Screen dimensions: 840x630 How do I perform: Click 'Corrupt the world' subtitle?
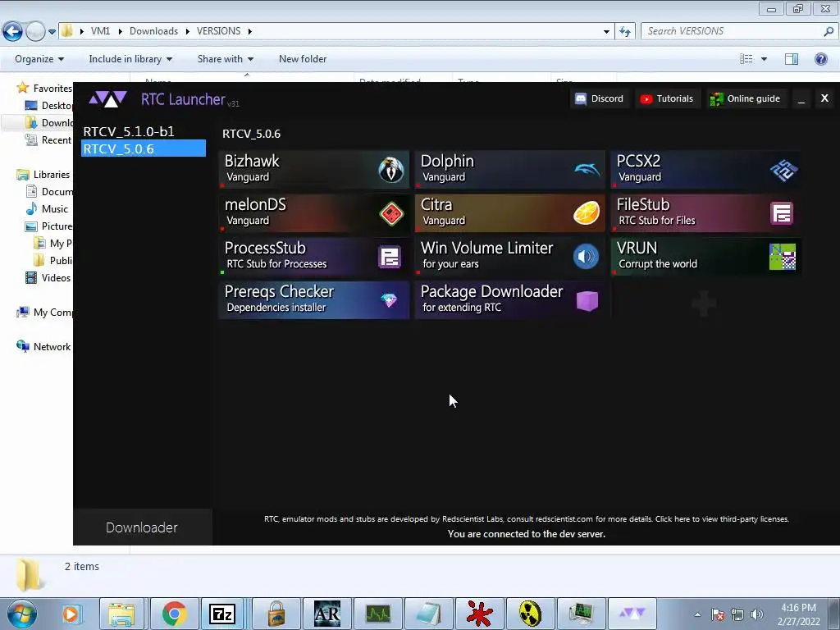[x=658, y=263]
